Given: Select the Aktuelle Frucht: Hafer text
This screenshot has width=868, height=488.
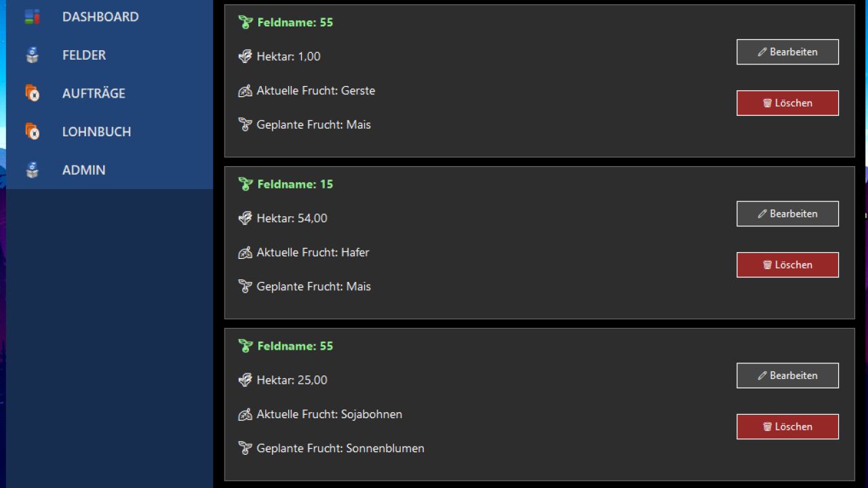Looking at the screenshot, I should (x=313, y=252).
